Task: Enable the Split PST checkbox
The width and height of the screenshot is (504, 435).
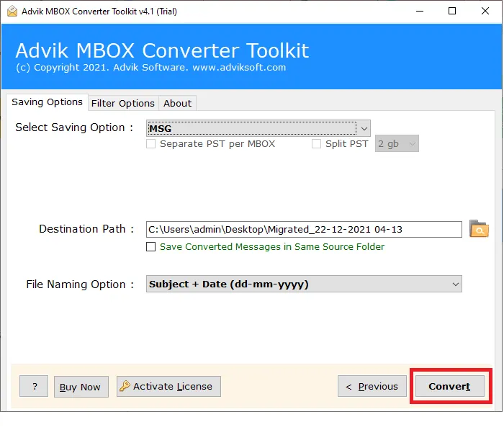Action: 316,144
